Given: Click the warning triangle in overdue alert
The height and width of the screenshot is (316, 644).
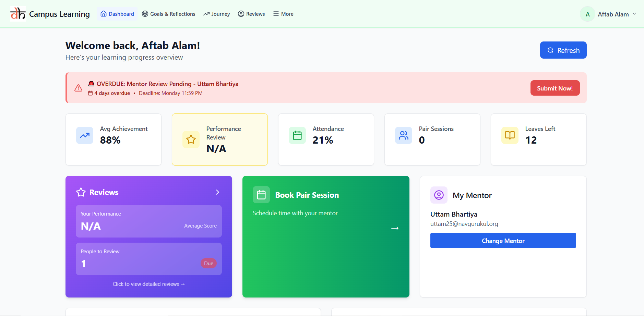Looking at the screenshot, I should pos(79,88).
